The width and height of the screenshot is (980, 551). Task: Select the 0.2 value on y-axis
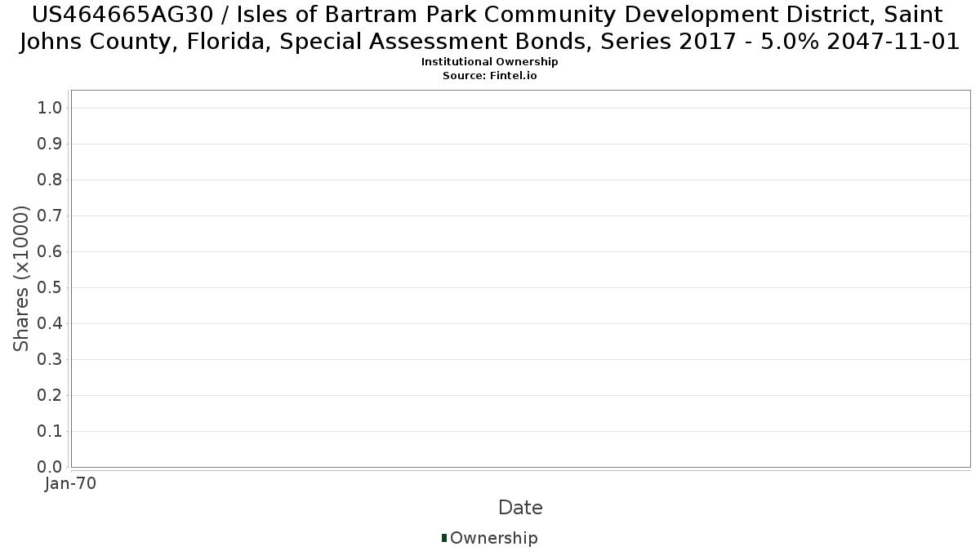[50, 396]
